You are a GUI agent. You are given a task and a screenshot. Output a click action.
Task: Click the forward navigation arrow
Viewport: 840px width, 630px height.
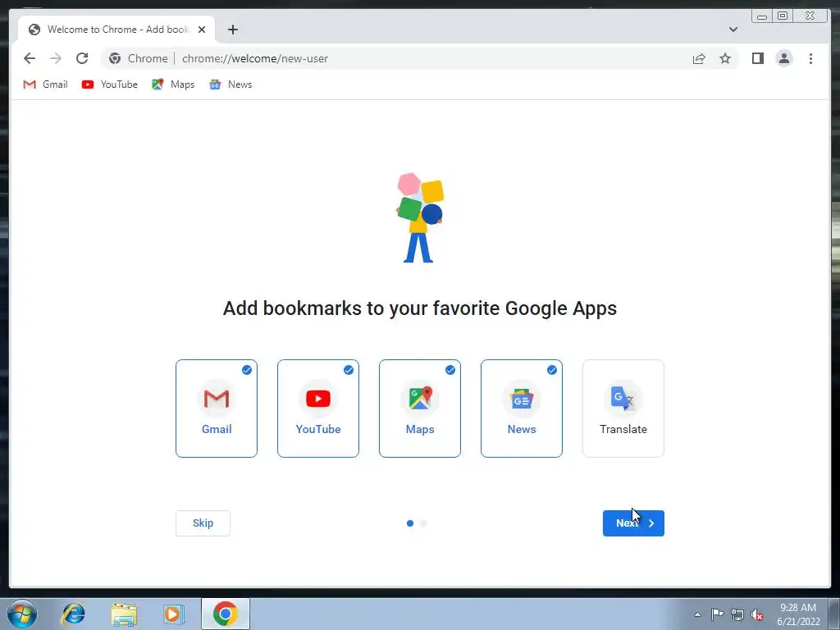[56, 58]
